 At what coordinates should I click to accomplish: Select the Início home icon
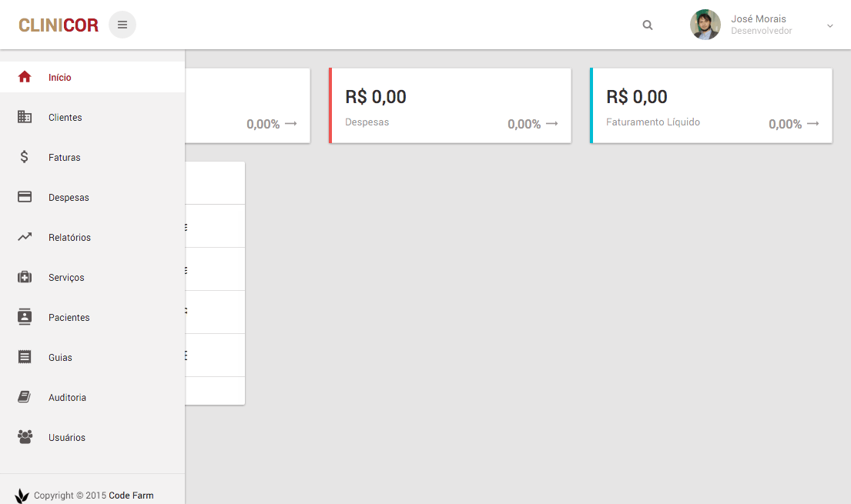point(25,77)
